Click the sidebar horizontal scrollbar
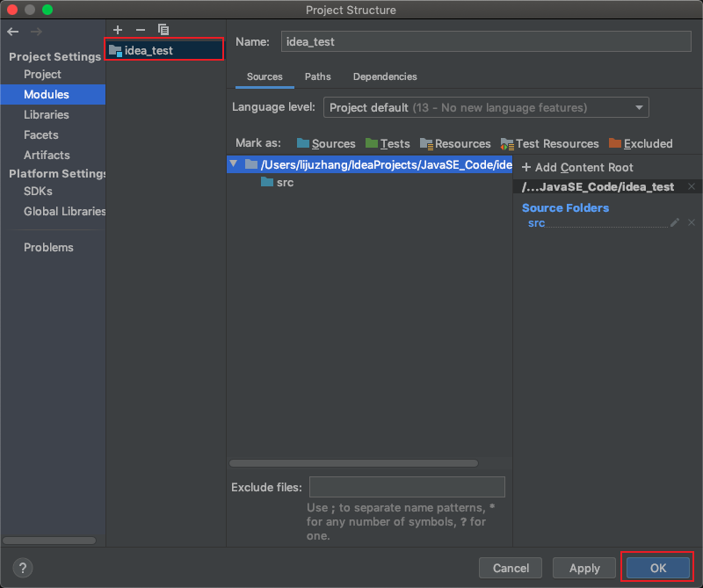The image size is (703, 588). tap(49, 541)
